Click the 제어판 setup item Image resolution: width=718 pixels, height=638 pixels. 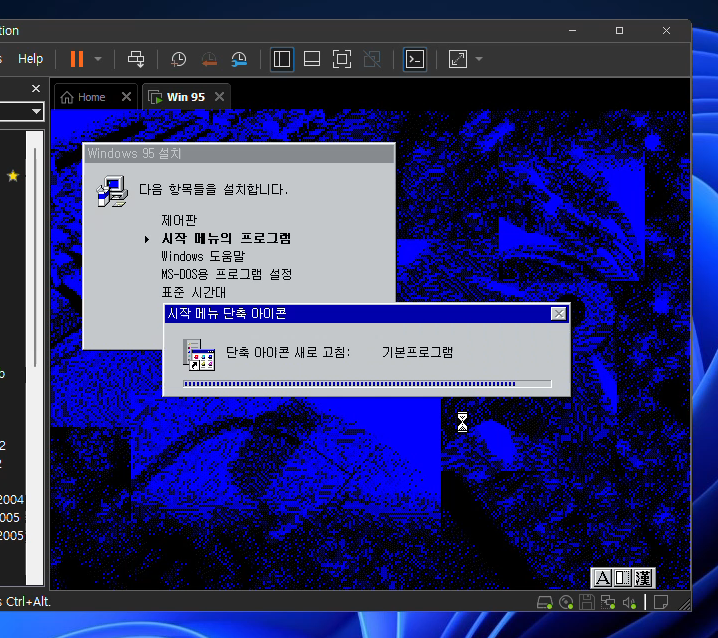179,220
